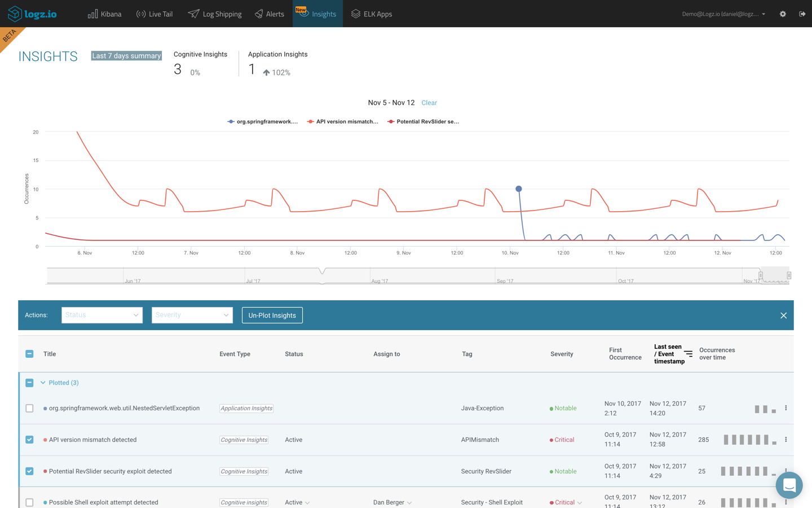Open Potential RevSlider security exploit detected insight
Image resolution: width=812 pixels, height=508 pixels.
(110, 471)
